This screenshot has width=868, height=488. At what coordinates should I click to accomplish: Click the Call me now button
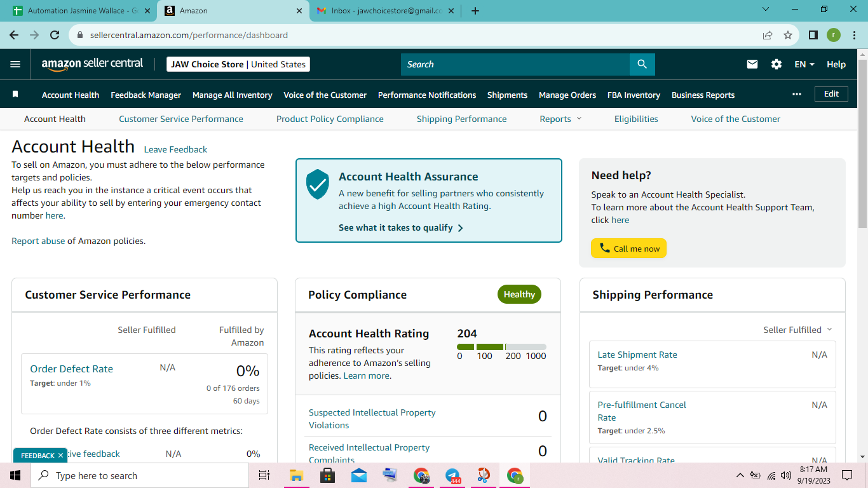coord(628,248)
